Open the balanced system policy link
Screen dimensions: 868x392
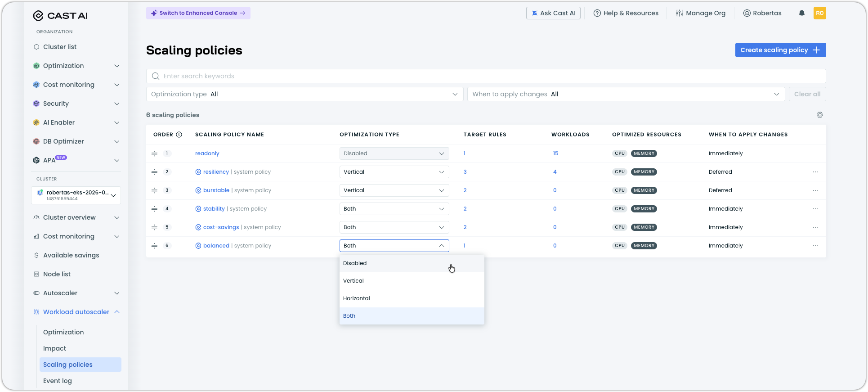(x=216, y=246)
